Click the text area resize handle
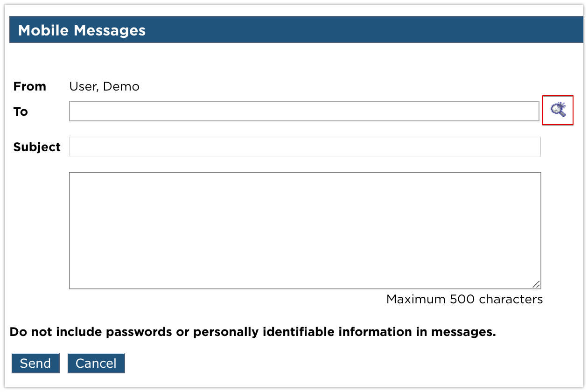 pyautogui.click(x=536, y=284)
